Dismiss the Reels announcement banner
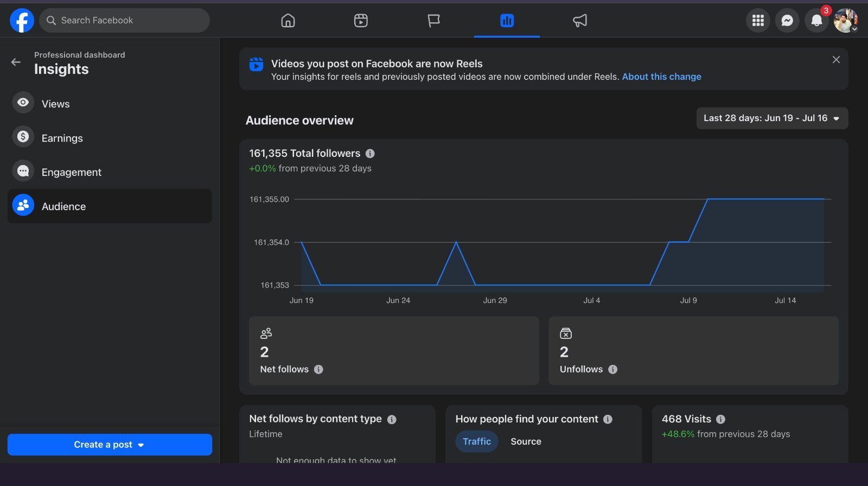Screen dimensions: 868x486 836,60
